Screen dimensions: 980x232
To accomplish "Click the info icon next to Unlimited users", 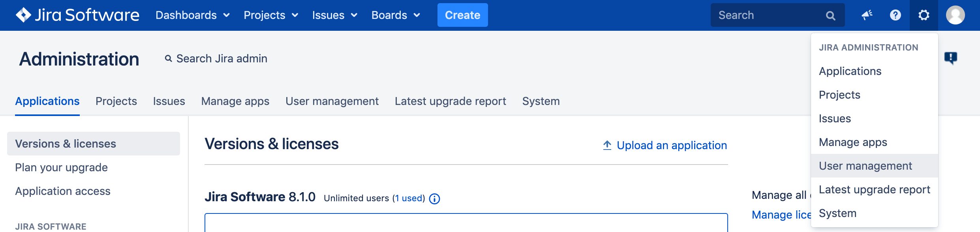I will [x=435, y=198].
